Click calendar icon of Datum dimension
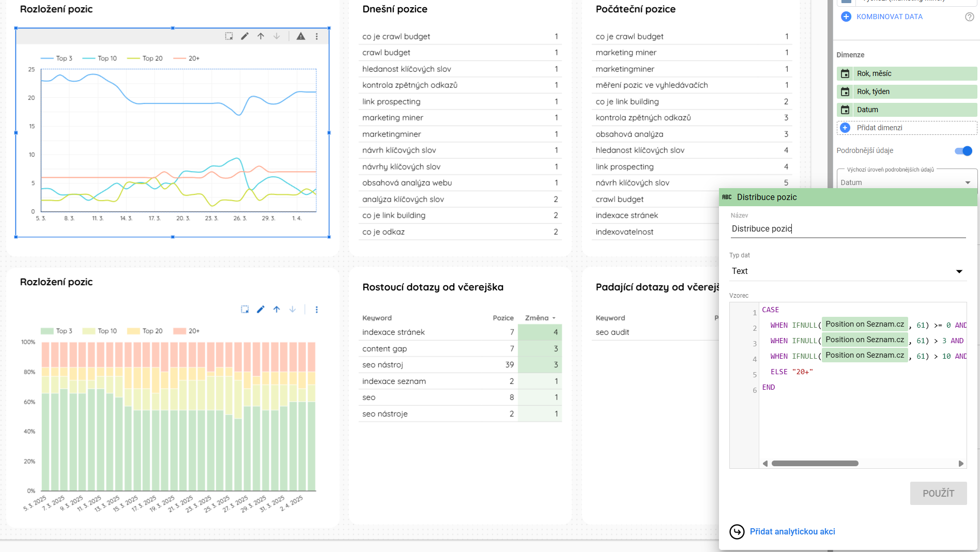Screen dimensions: 980x552 tap(845, 110)
